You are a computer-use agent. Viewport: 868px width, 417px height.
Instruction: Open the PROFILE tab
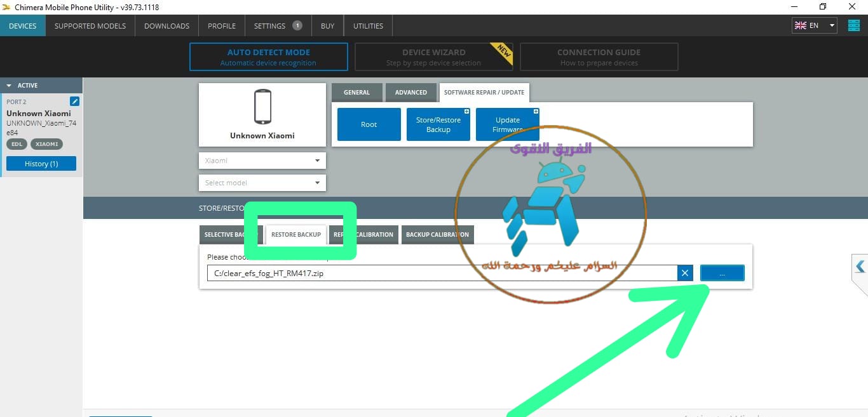(222, 26)
